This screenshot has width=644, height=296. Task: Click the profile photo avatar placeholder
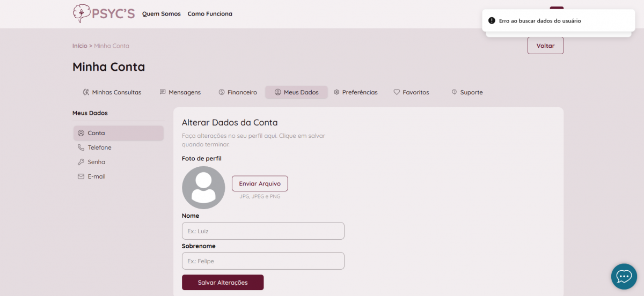203,187
